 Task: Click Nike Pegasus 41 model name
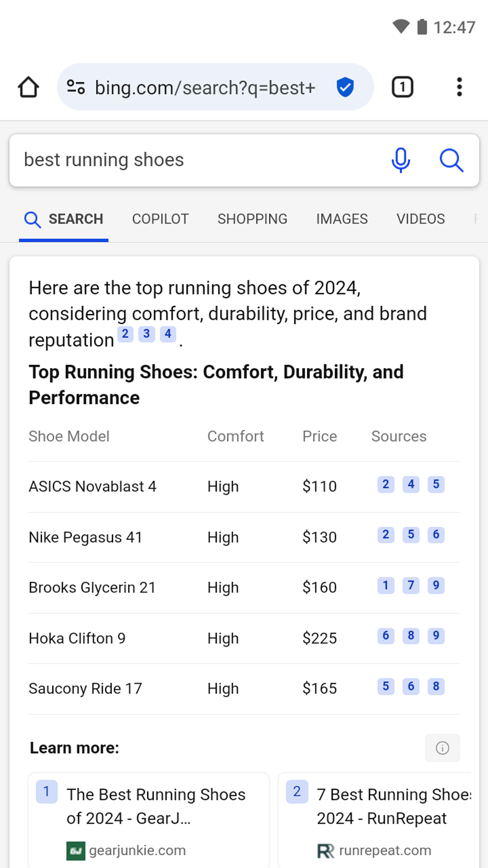[x=86, y=537]
